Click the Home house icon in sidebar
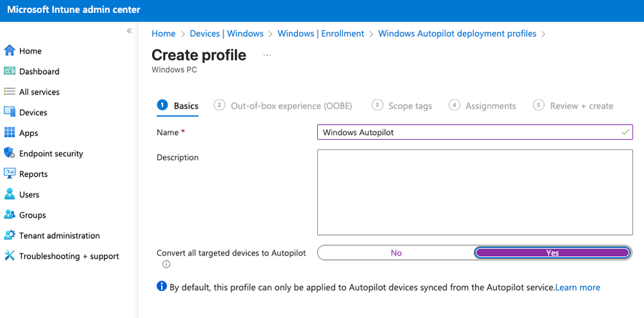 tap(10, 51)
